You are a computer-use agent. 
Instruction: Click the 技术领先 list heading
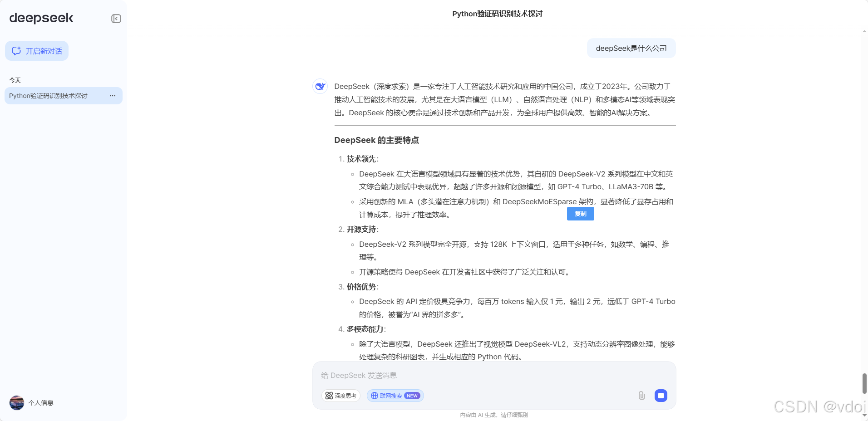click(361, 159)
